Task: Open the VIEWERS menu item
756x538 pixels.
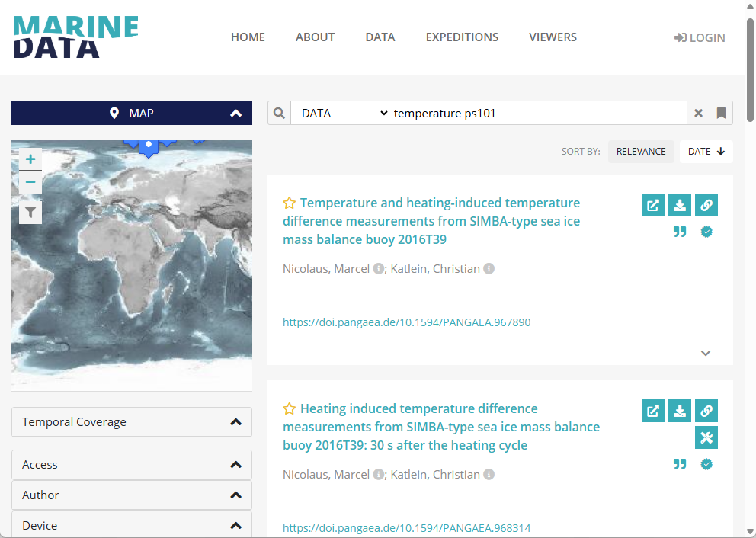Action: (x=553, y=37)
